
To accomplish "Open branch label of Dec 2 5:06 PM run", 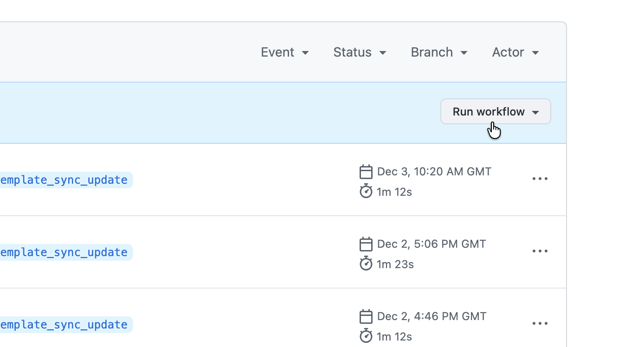I will tap(65, 252).
